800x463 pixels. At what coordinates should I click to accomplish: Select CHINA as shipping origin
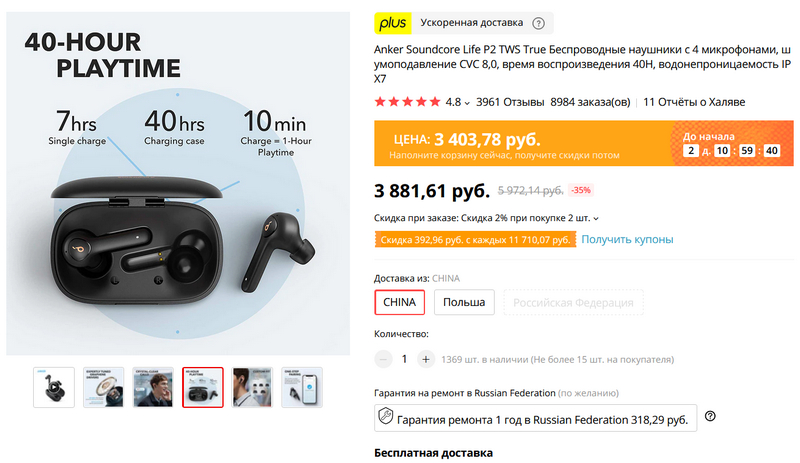[400, 302]
